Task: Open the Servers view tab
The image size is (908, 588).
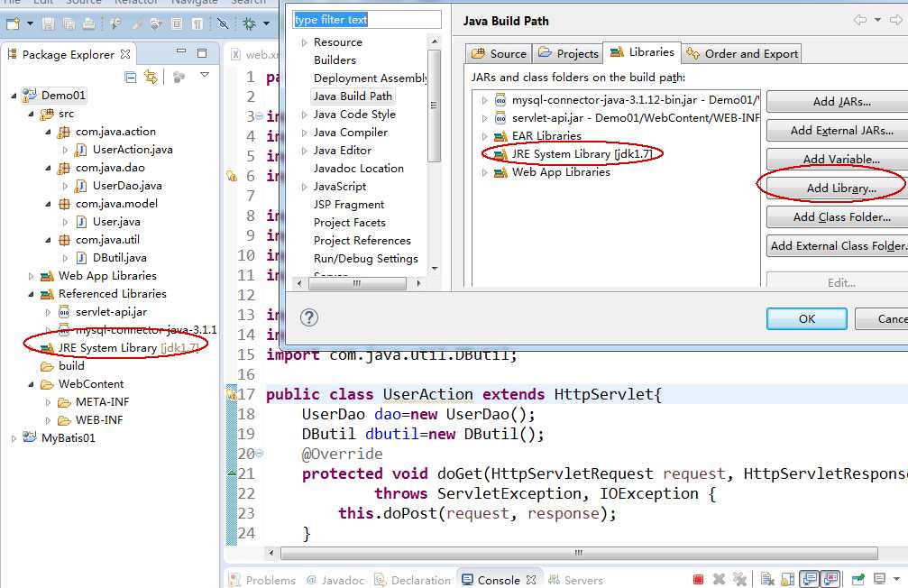Action: (575, 580)
